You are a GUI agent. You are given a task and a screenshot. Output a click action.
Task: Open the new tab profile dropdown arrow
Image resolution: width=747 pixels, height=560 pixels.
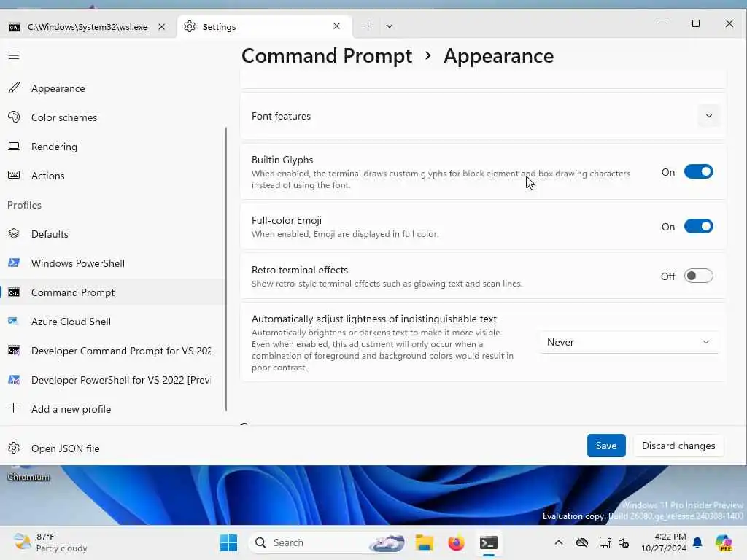click(390, 26)
